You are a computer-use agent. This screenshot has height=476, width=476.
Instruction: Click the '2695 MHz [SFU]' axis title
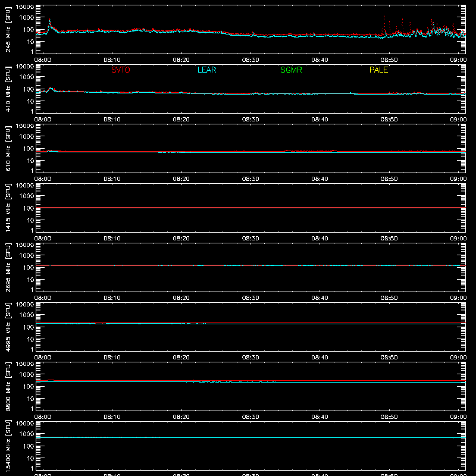click(x=8, y=267)
